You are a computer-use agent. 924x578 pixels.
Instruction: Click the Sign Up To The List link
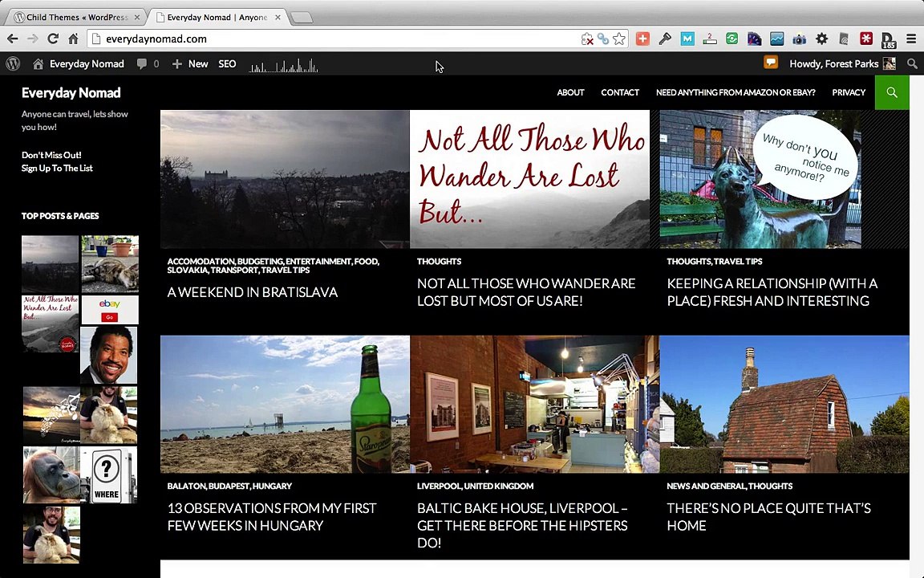point(57,168)
